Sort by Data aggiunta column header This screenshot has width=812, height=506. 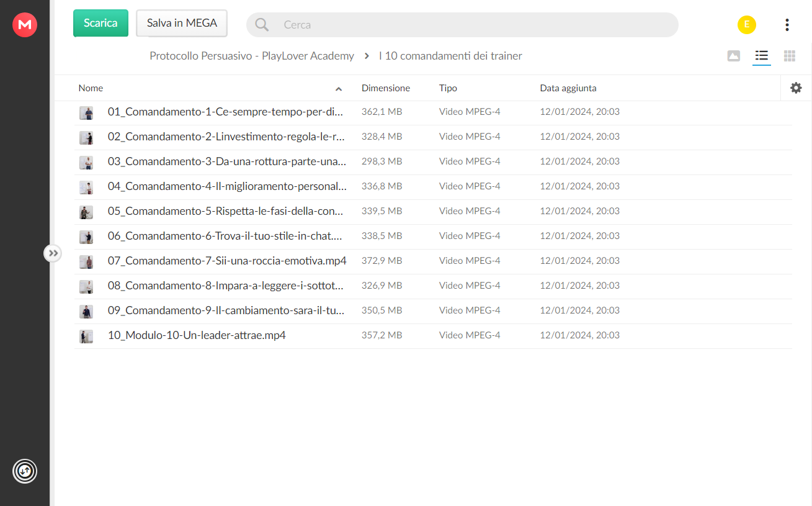(568, 88)
